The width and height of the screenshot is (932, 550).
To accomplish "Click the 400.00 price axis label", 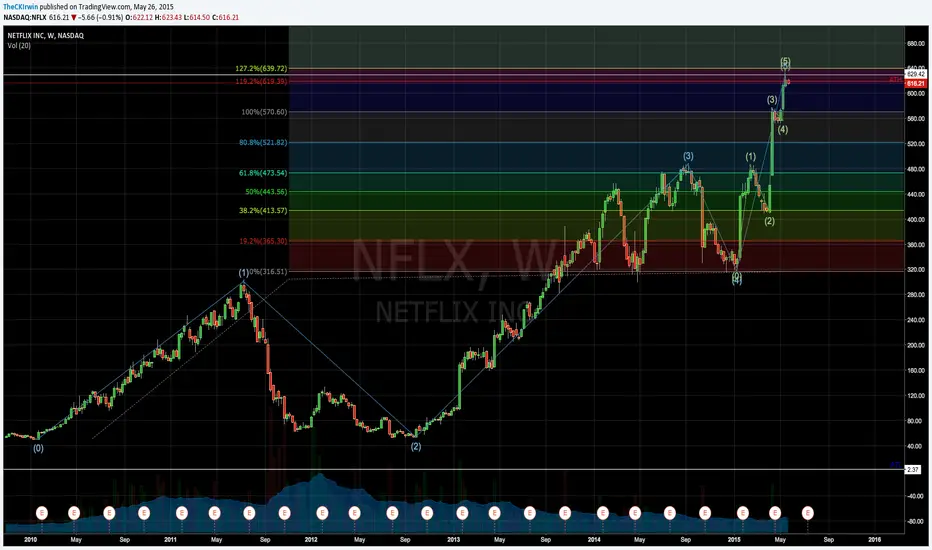I will (x=916, y=219).
